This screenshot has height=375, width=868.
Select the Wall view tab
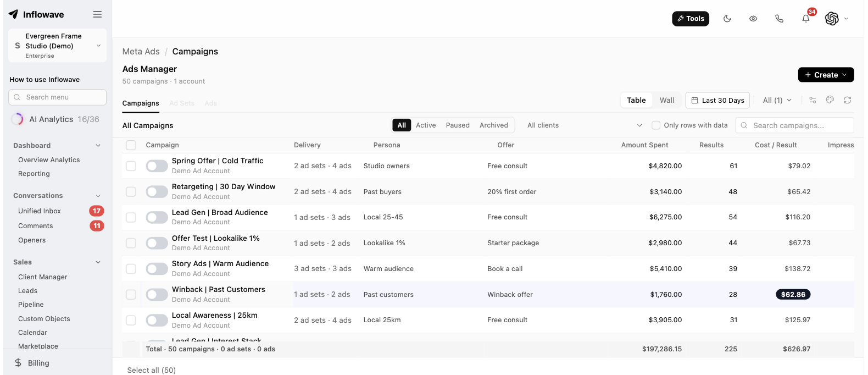pos(667,100)
